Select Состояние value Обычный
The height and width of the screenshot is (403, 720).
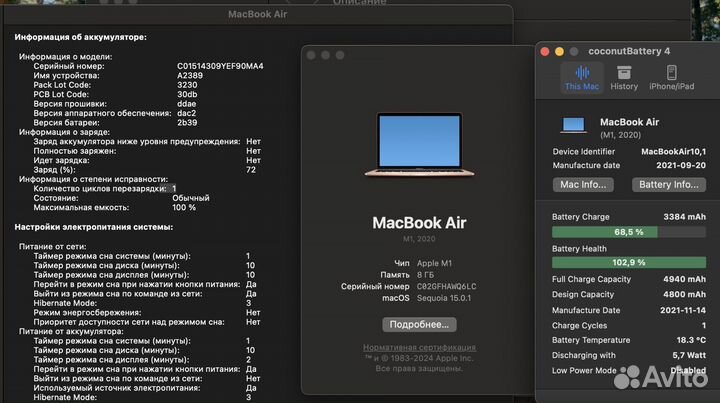coord(191,198)
